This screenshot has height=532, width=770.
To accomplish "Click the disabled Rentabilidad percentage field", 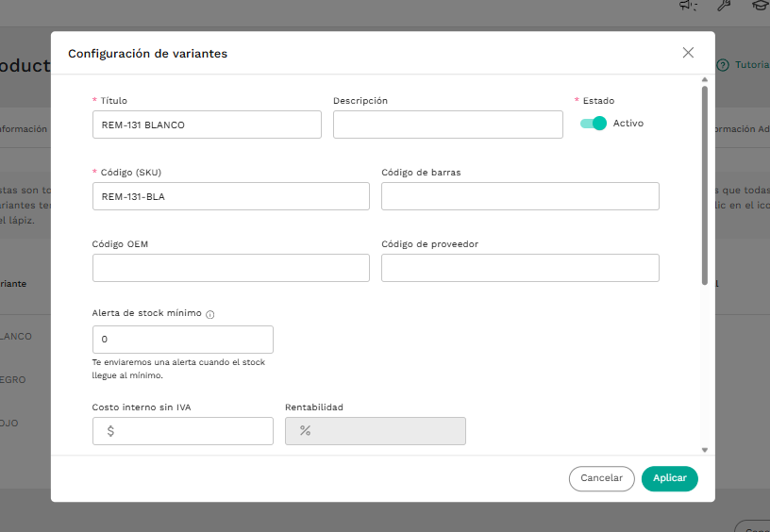I will [x=376, y=431].
